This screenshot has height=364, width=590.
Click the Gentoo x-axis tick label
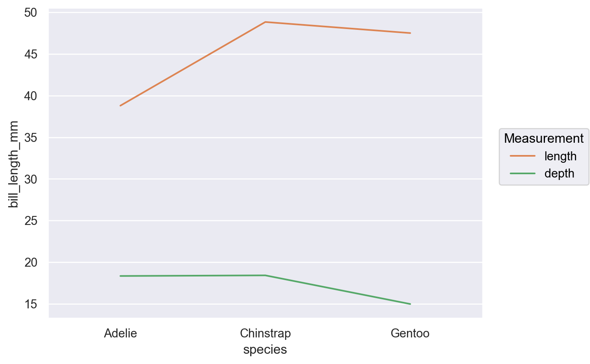[410, 333]
